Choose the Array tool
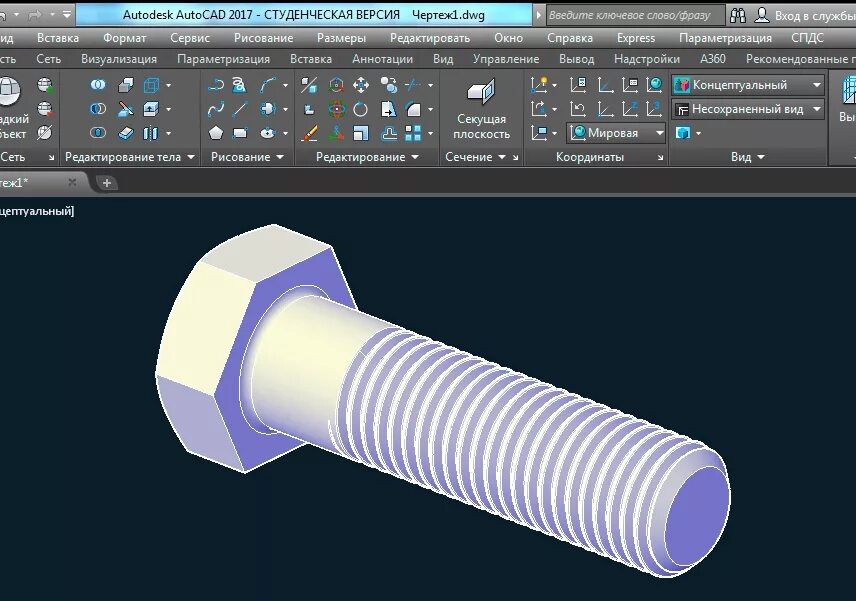This screenshot has height=601, width=856. [x=413, y=133]
